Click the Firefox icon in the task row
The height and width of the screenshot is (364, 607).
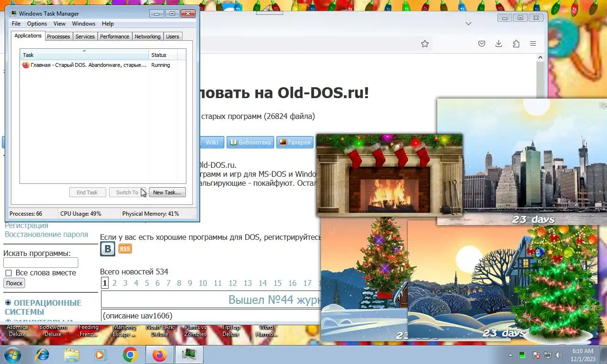[26, 65]
